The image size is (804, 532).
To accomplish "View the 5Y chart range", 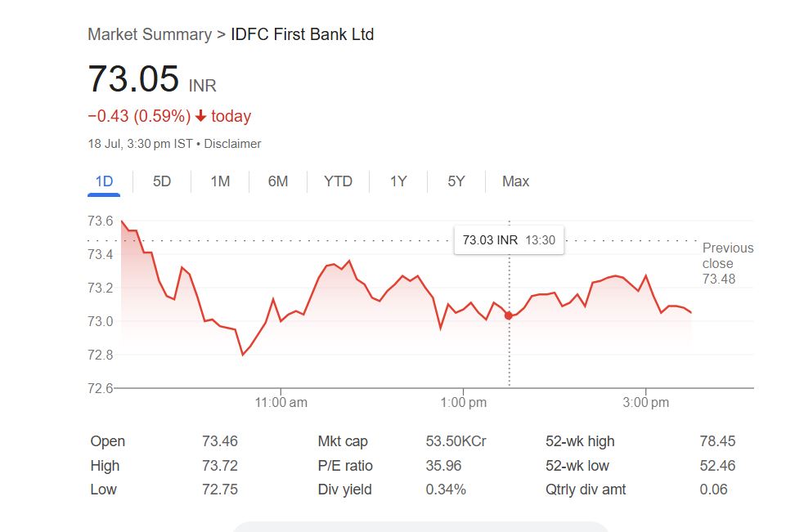I will click(x=456, y=181).
